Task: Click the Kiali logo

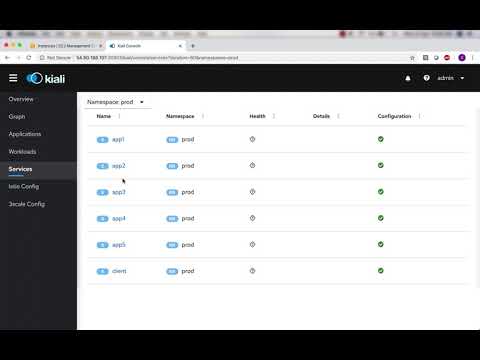Action: (46, 79)
